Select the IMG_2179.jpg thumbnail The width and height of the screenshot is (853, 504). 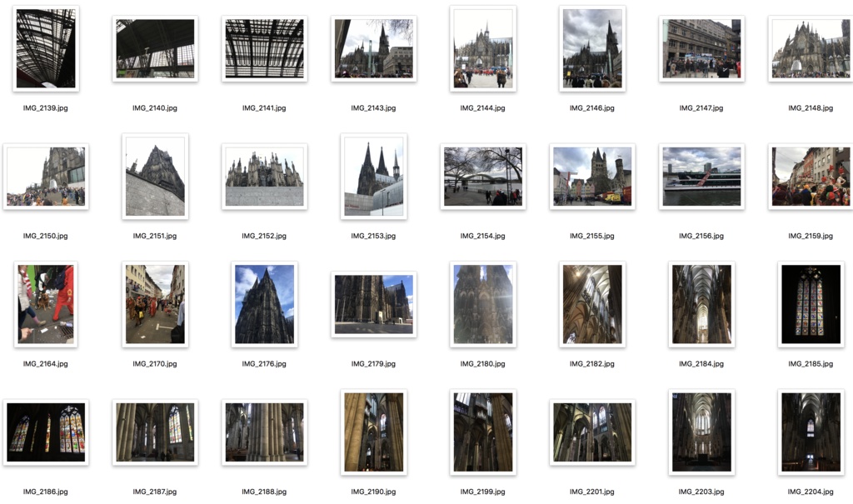[x=374, y=304]
